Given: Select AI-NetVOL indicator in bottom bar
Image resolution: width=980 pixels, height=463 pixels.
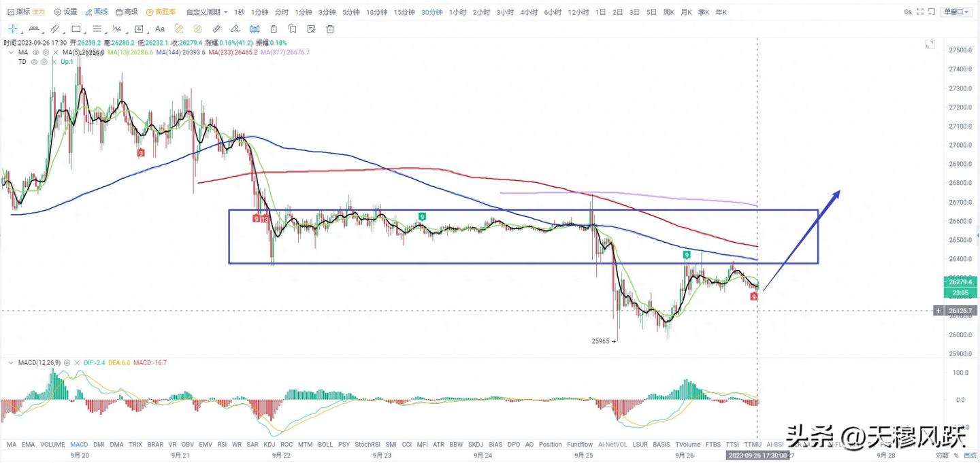Looking at the screenshot, I should [612, 445].
